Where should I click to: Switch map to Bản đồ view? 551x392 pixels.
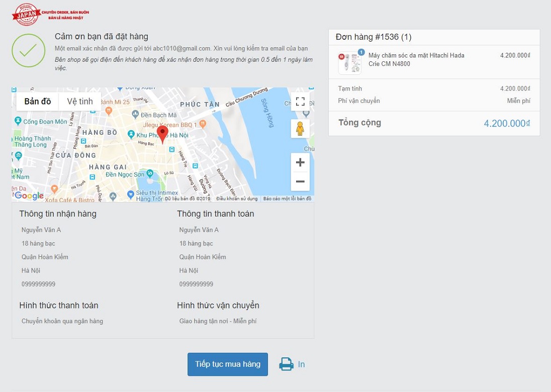tap(38, 102)
